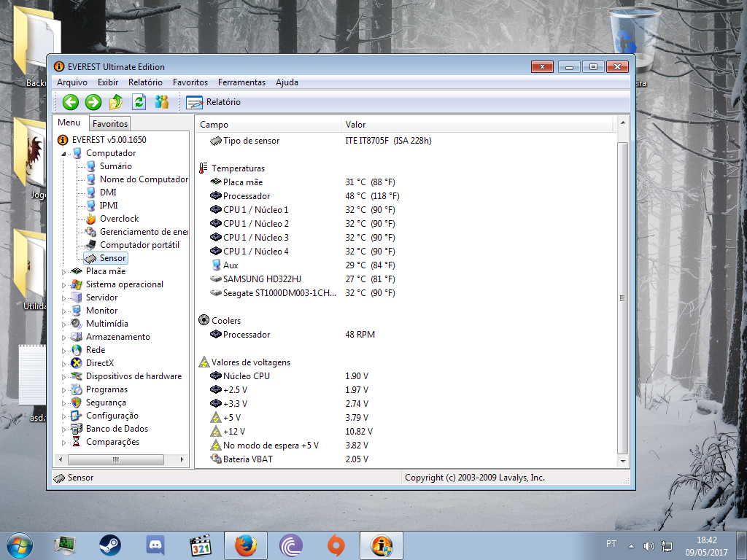Open the Ajuda menu

287,82
